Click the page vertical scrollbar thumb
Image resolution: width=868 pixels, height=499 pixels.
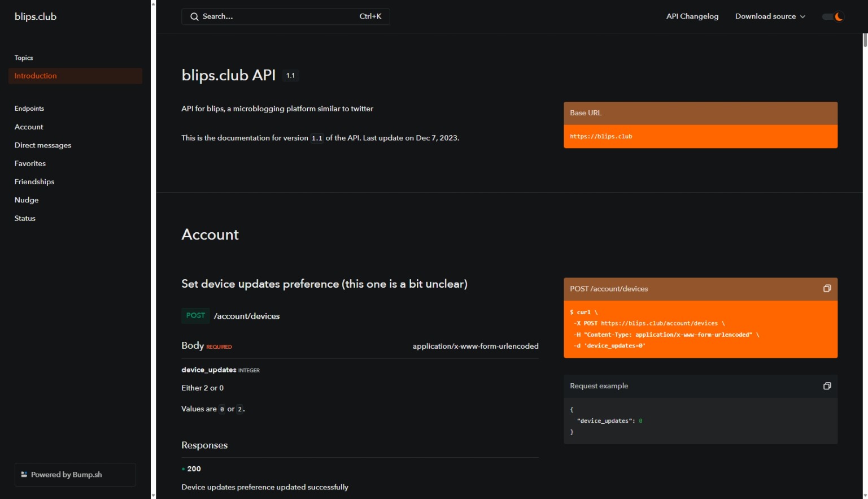[865, 41]
